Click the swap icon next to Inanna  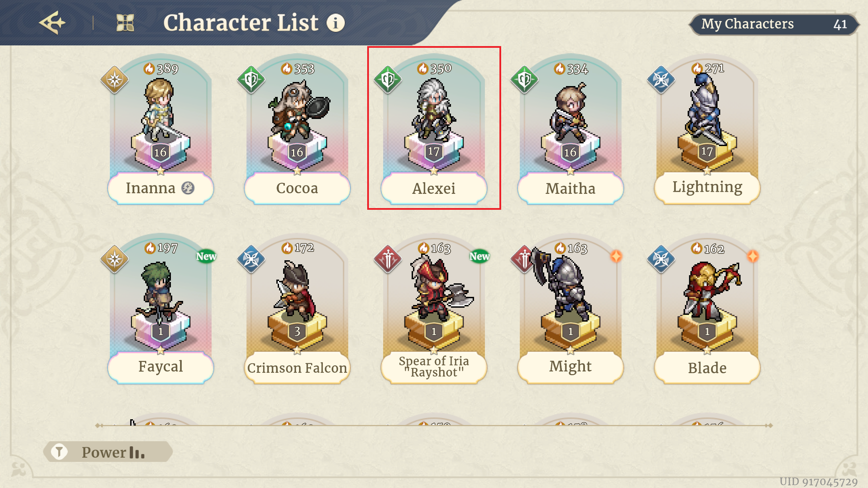coord(188,188)
